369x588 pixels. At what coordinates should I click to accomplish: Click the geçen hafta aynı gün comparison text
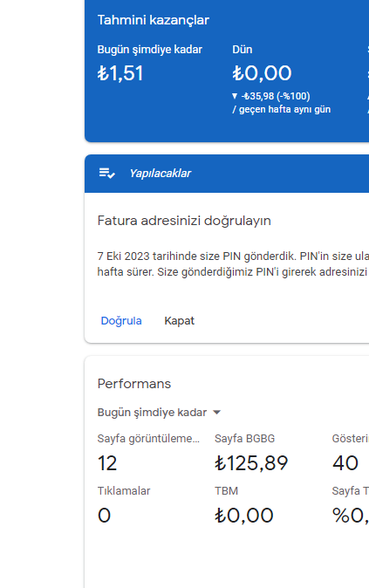point(281,110)
